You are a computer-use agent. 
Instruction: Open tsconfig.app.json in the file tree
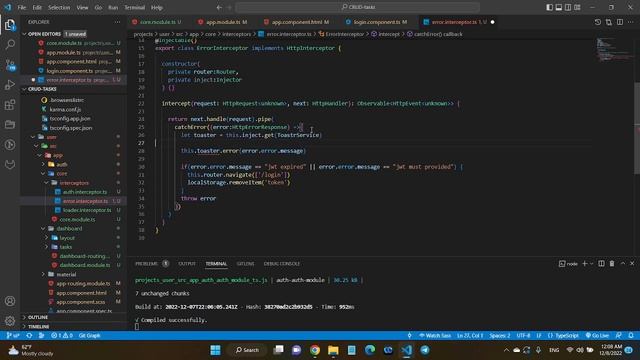tap(70, 118)
